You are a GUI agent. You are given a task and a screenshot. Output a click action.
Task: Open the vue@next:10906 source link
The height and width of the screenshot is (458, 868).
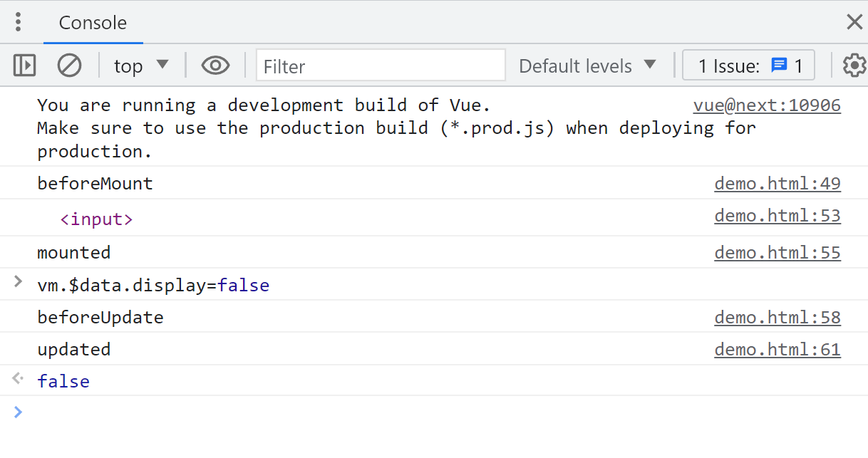(x=766, y=105)
